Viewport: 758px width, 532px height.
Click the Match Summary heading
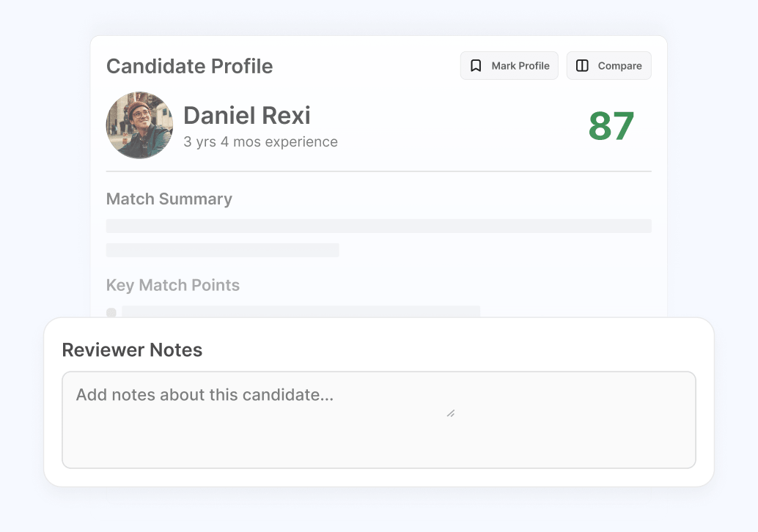tap(169, 199)
